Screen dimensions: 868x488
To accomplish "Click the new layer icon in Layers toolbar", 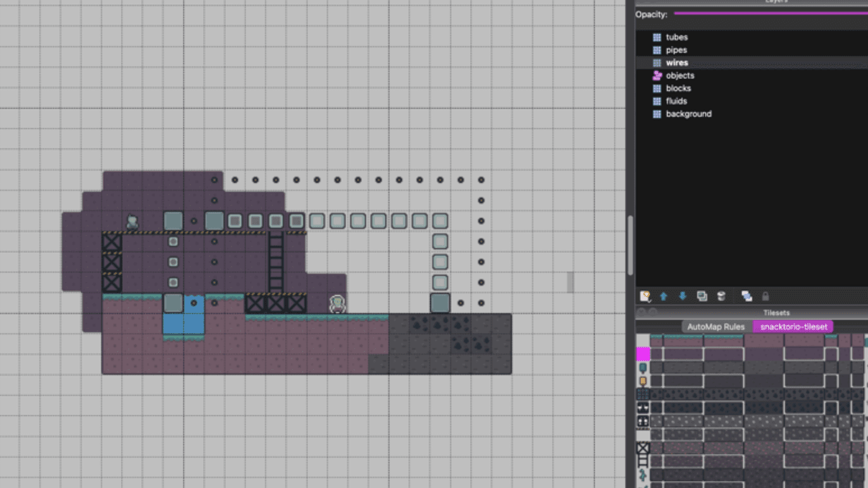I will pos(645,296).
